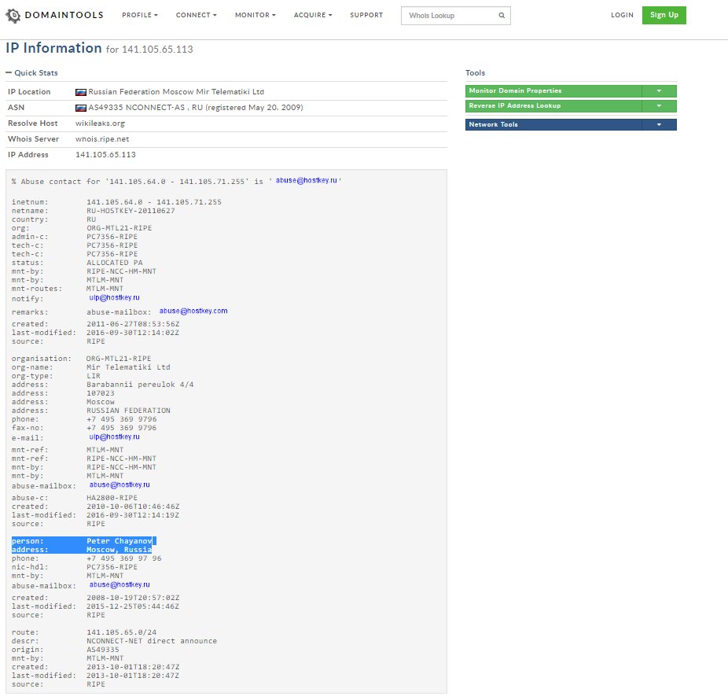The width and height of the screenshot is (728, 700).
Task: Click the 141.105.65.113 IP Address value
Action: click(105, 155)
